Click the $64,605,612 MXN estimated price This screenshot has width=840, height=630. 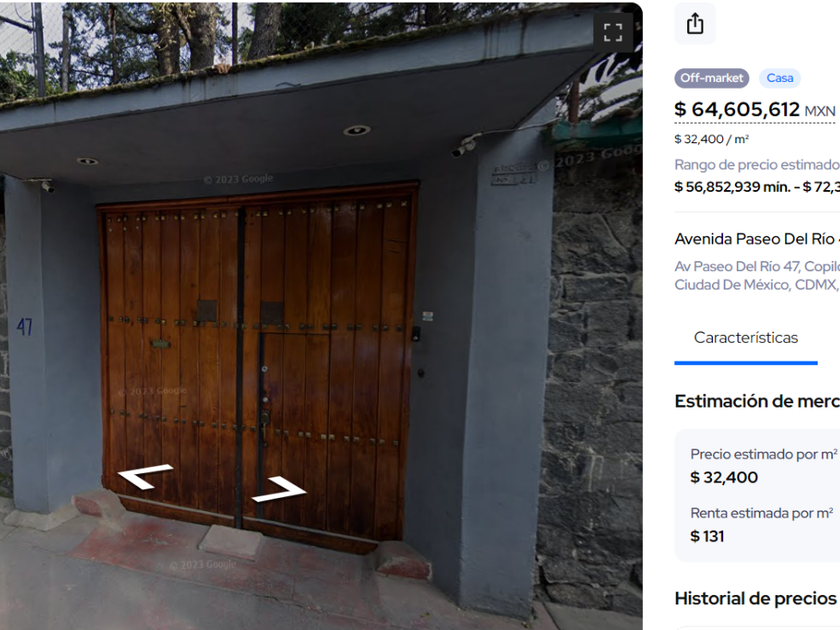click(755, 110)
